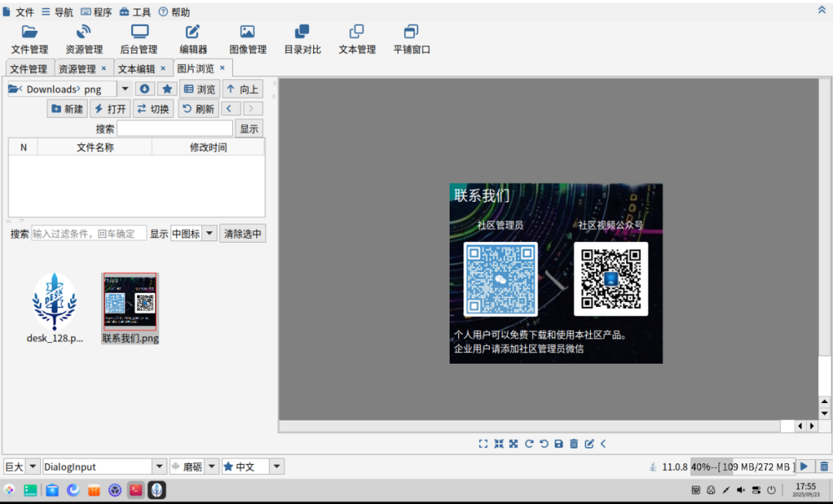Click shrink arrows icon in viewer toolbar
833x504 pixels.
(x=498, y=444)
